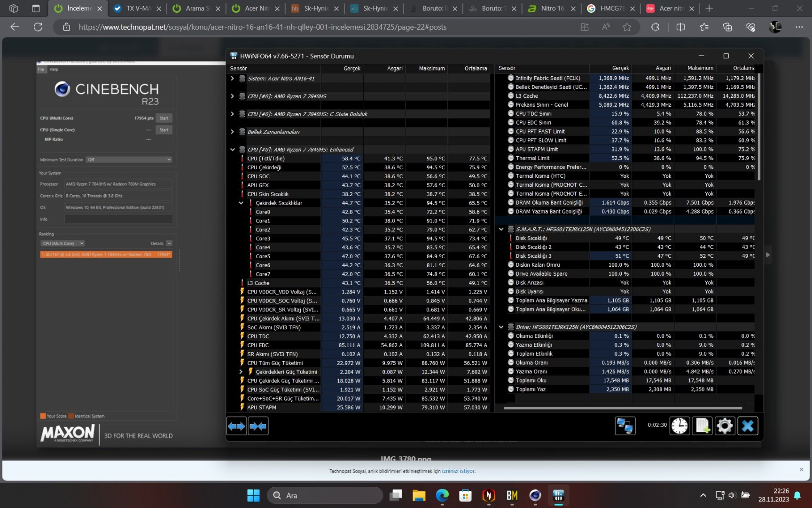Viewport: 812px width, 508px height.
Task: Switch to the Boruto: T browser tab
Action: pos(492,8)
